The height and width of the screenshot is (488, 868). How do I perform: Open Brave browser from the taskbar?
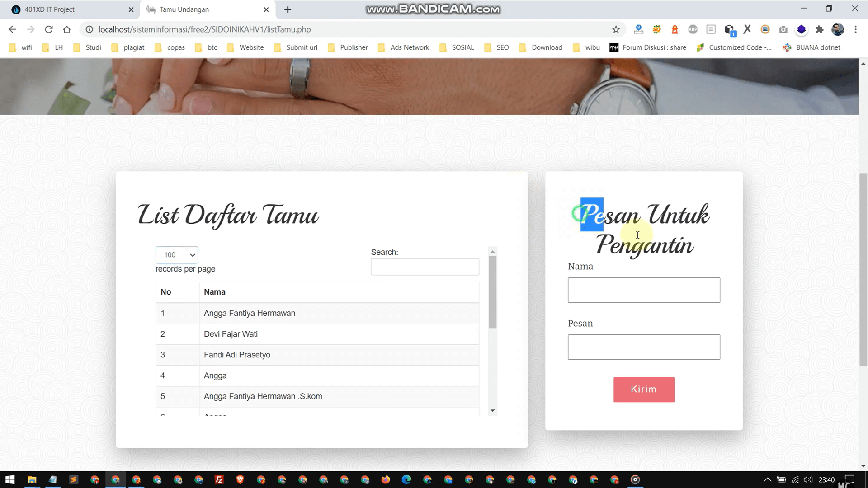(240, 479)
